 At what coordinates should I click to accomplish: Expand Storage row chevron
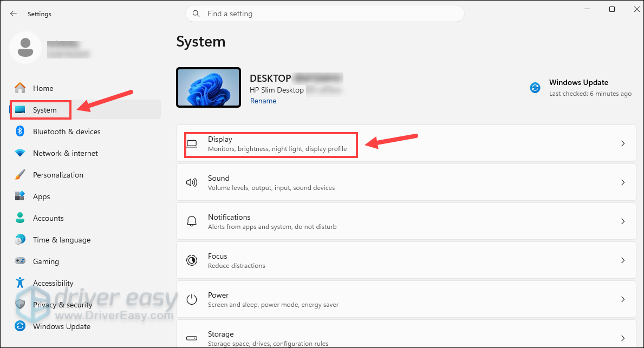pos(623,338)
